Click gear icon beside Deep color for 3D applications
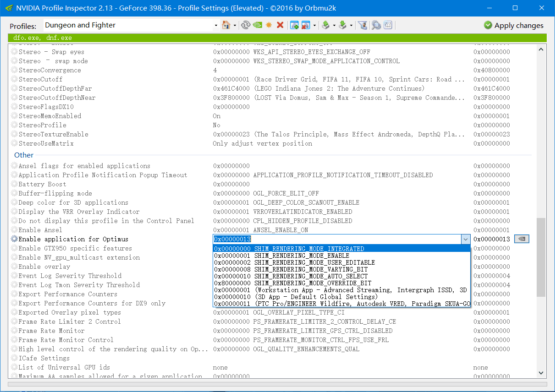Viewport: 555px width, 392px height. 14,202
